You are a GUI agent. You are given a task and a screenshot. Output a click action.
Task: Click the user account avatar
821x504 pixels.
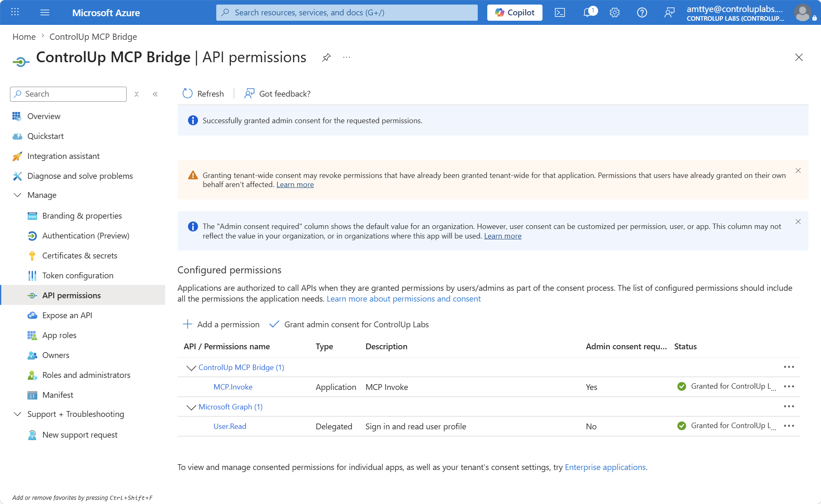[803, 12]
